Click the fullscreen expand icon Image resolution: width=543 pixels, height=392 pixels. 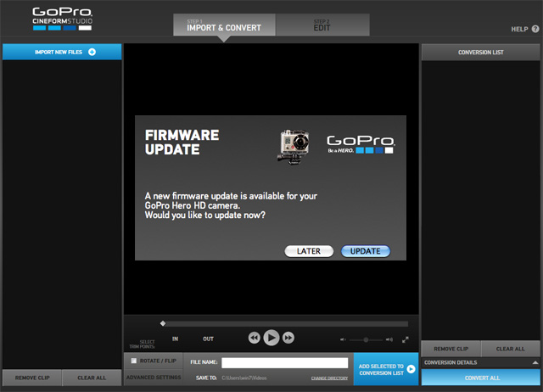tap(405, 339)
